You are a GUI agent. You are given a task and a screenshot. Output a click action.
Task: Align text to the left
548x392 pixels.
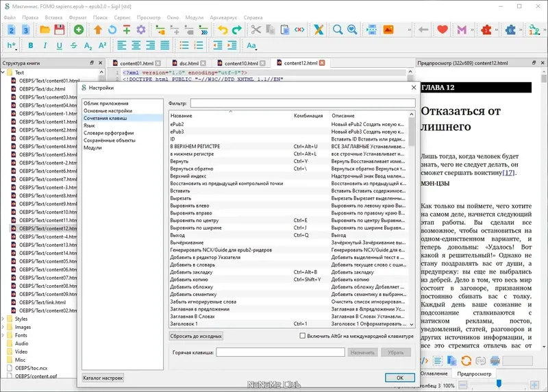(122, 45)
